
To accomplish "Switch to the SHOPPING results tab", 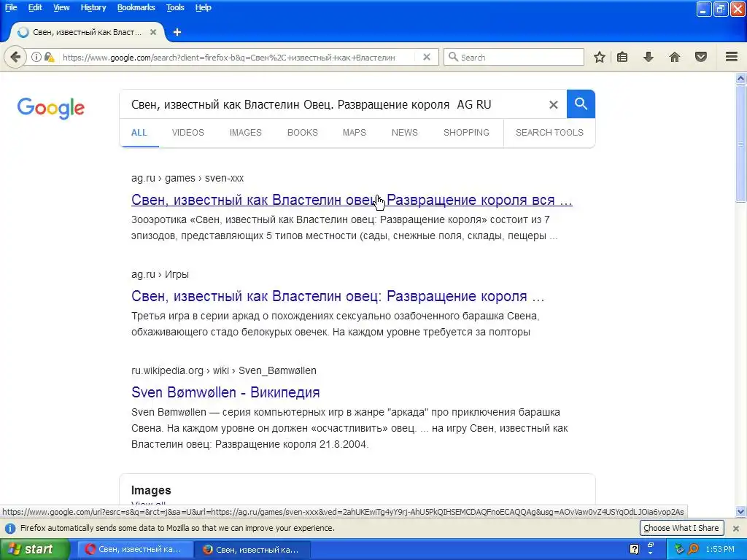I will pyautogui.click(x=466, y=133).
